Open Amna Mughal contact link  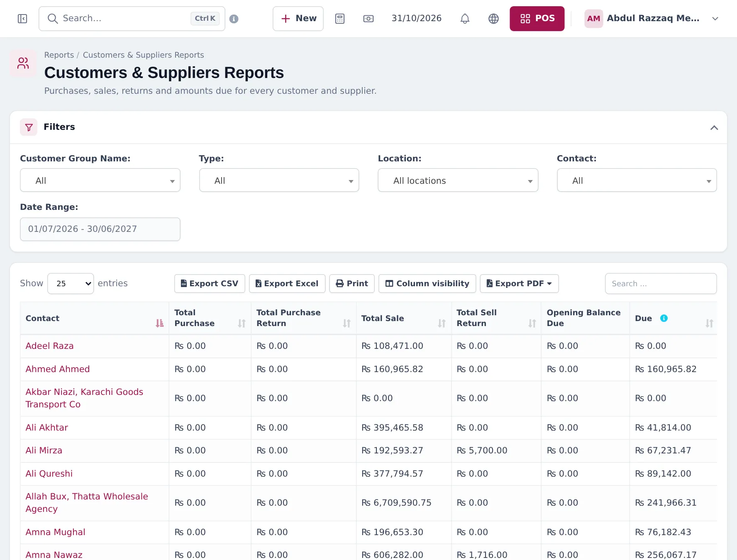click(55, 532)
